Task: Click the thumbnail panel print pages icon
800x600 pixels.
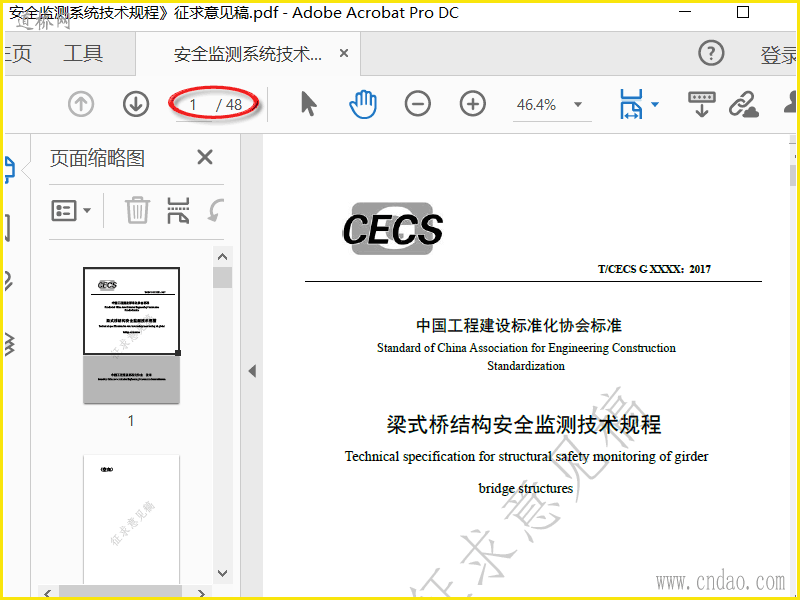Action: tap(178, 210)
